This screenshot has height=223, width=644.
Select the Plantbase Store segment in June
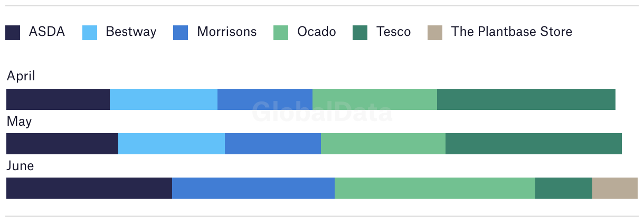coord(614,188)
